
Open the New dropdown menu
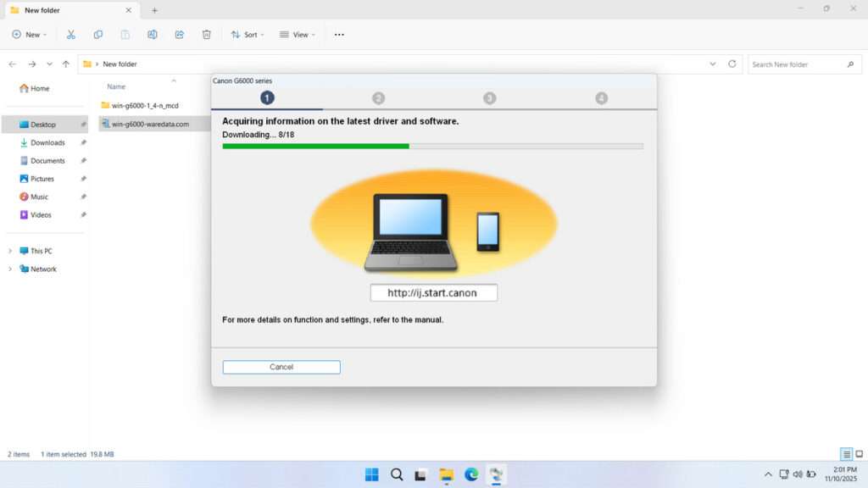pyautogui.click(x=30, y=34)
